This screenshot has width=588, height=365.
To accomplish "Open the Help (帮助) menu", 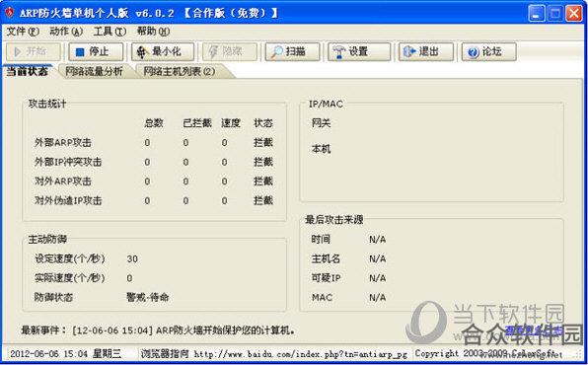I will [x=153, y=32].
